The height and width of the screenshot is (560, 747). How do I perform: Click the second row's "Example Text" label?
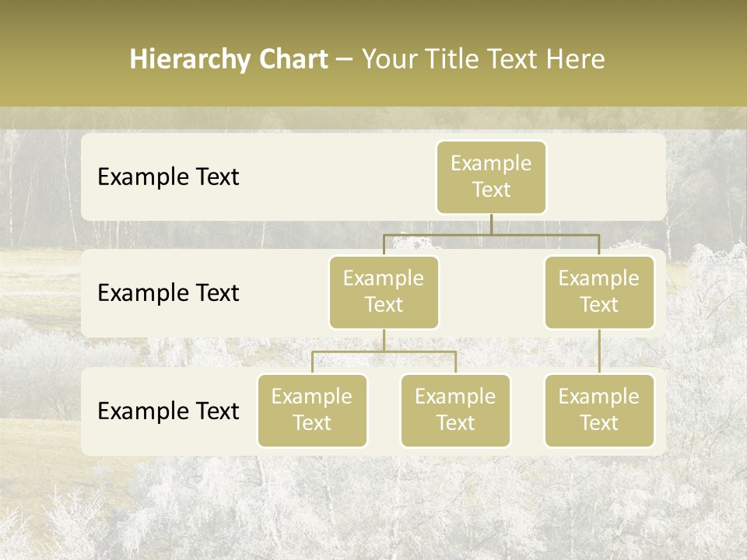[168, 293]
